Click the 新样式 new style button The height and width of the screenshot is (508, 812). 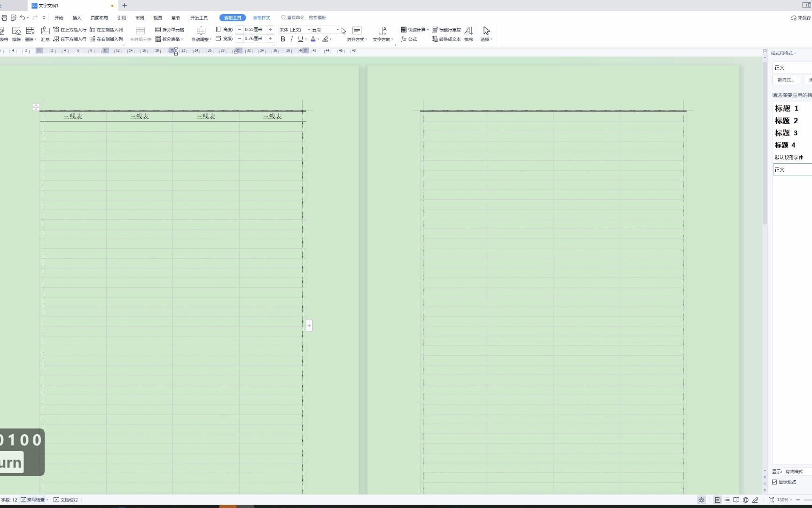pyautogui.click(x=786, y=80)
